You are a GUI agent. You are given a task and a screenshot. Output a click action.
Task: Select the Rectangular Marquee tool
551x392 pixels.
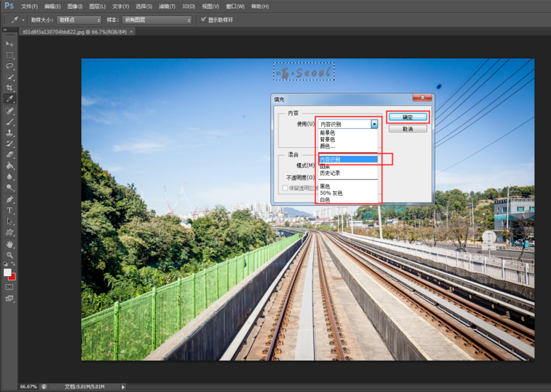(x=9, y=55)
